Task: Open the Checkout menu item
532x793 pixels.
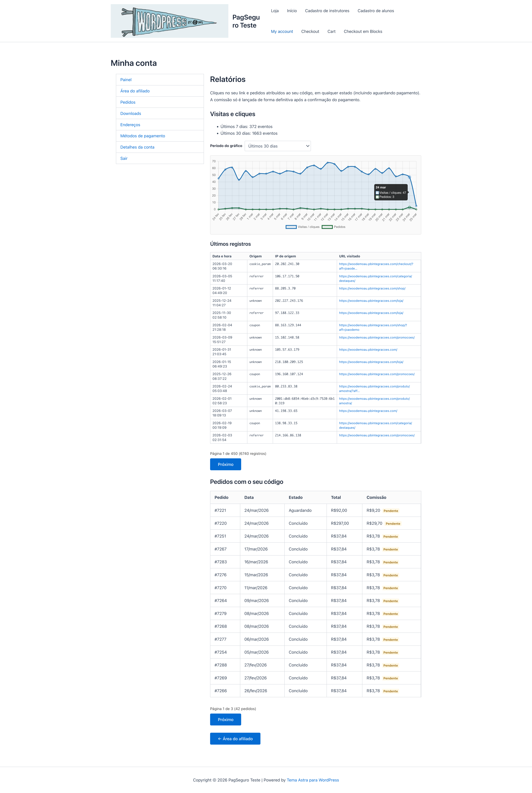Action: (310, 32)
